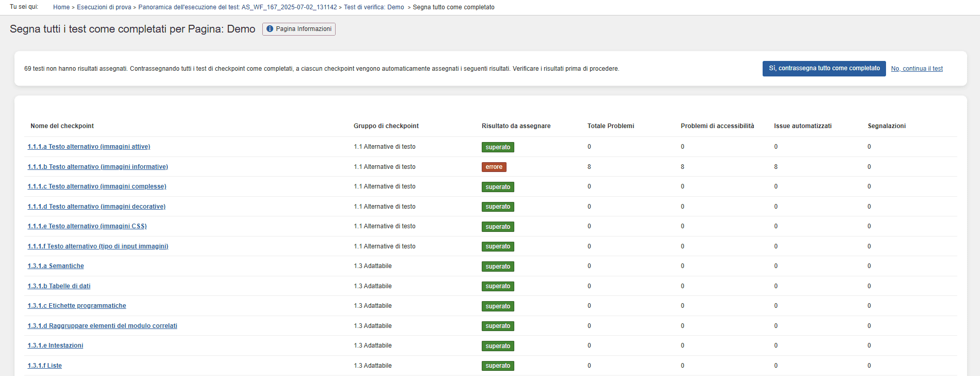Go to Home in breadcrumb
The image size is (980, 376).
coord(61,7)
